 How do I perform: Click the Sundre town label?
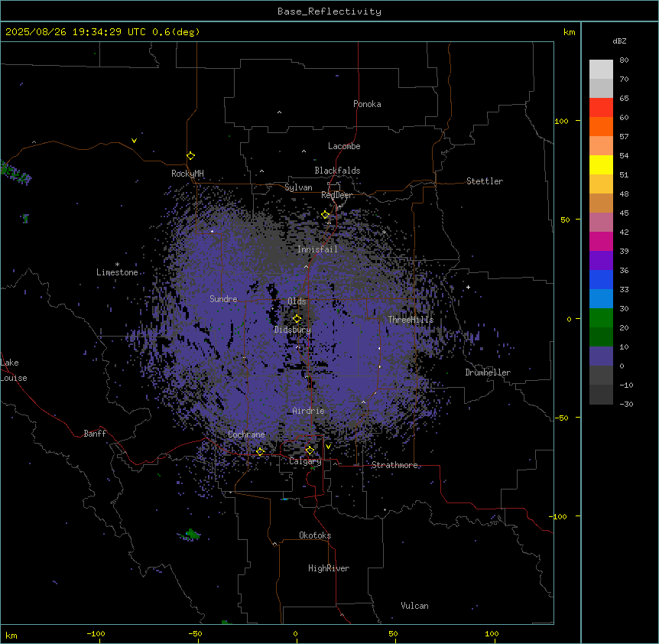pos(223,299)
